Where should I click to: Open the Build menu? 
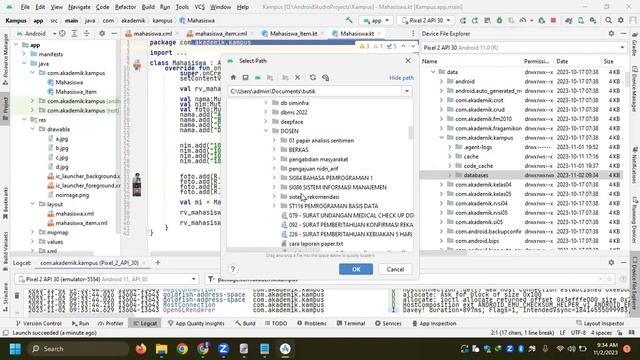point(148,7)
